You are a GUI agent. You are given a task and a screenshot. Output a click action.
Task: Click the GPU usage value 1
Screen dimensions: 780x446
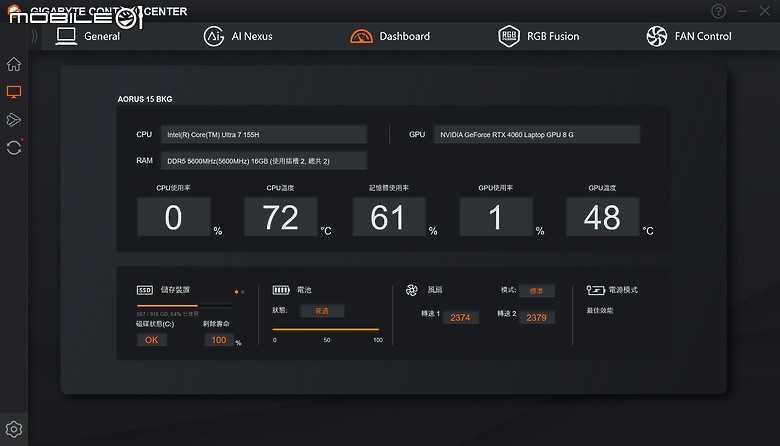pos(496,217)
